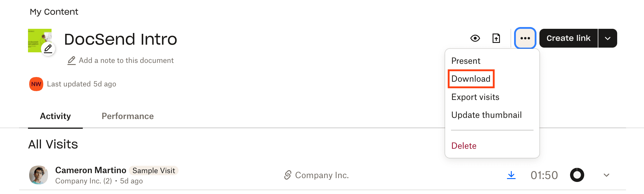Screen dimensions: 644x194
Task: Click the download arrow icon on Cameron's visit row
Action: 511,175
